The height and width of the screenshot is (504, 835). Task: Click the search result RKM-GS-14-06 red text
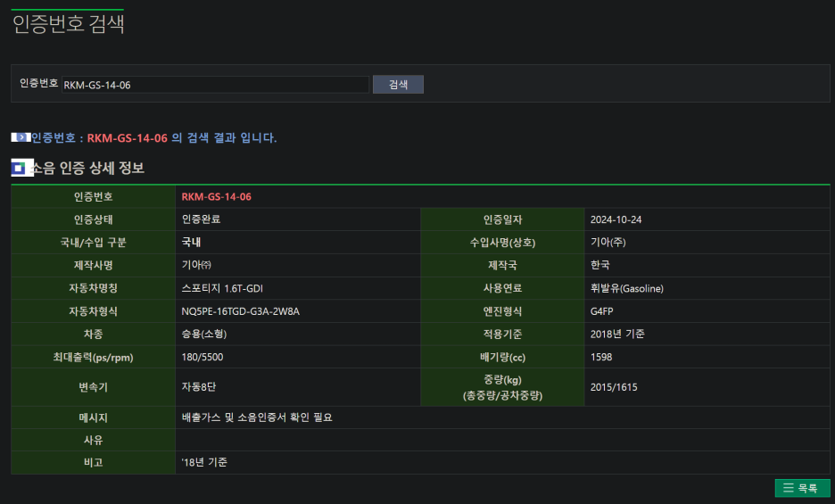128,138
